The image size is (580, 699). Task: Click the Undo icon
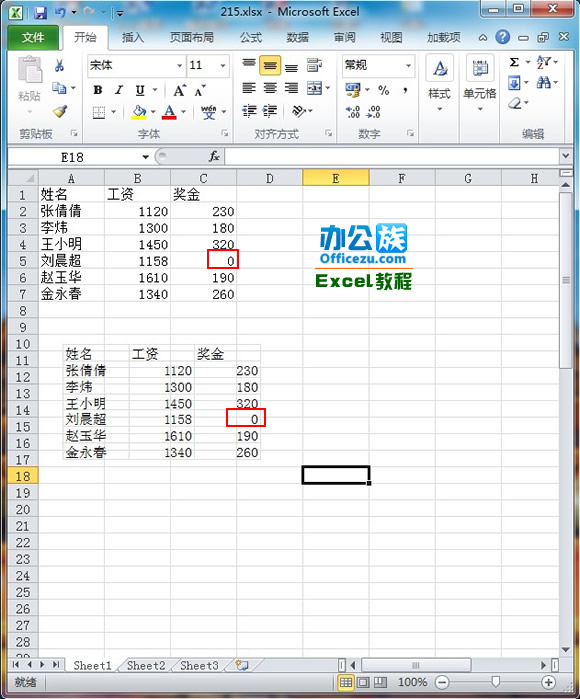[x=60, y=12]
